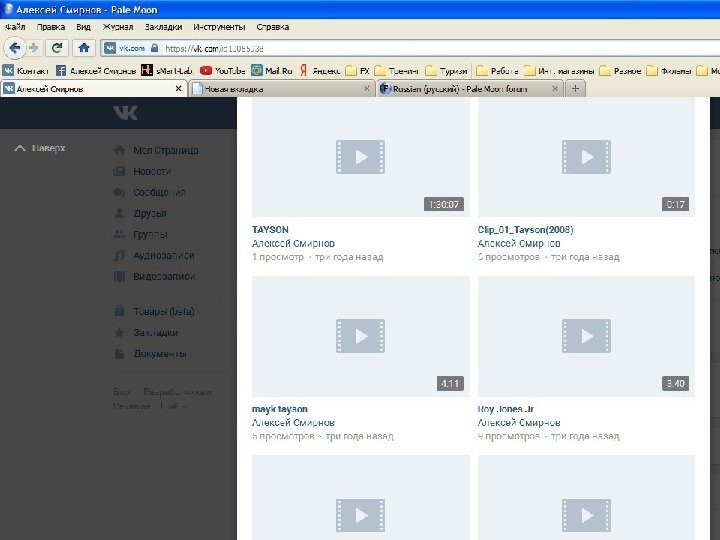Play the TAYSON video thumbnail

[x=361, y=157]
